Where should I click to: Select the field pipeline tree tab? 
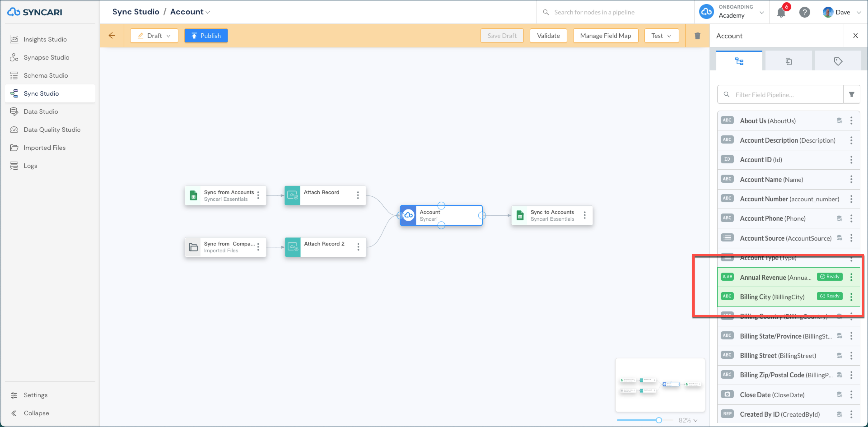pyautogui.click(x=739, y=61)
